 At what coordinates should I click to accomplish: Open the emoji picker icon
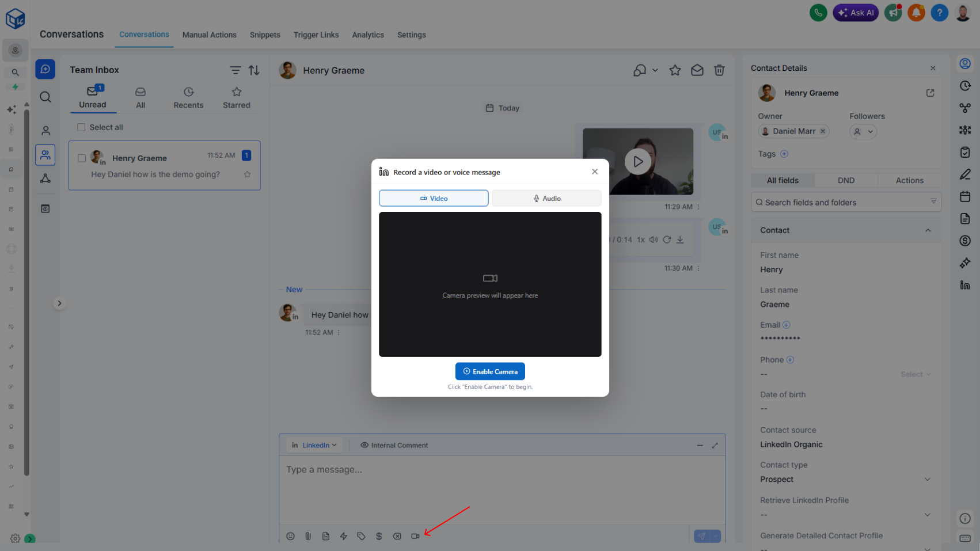(291, 536)
